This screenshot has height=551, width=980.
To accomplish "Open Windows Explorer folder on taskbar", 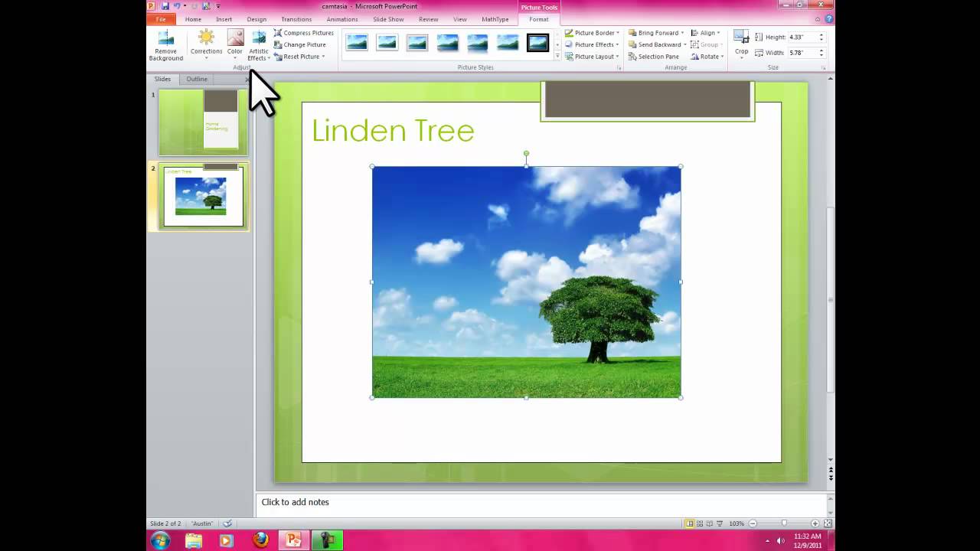I will coord(193,540).
